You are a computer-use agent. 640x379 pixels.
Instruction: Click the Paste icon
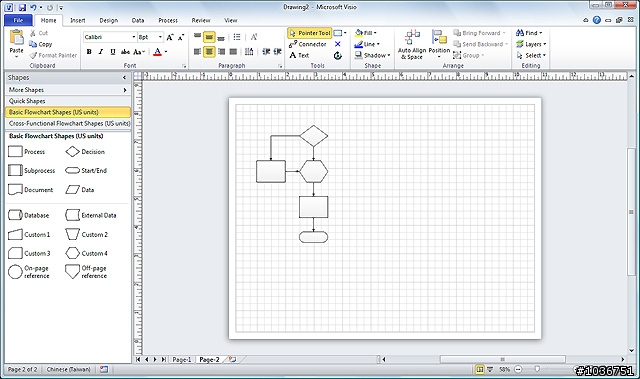(x=16, y=38)
